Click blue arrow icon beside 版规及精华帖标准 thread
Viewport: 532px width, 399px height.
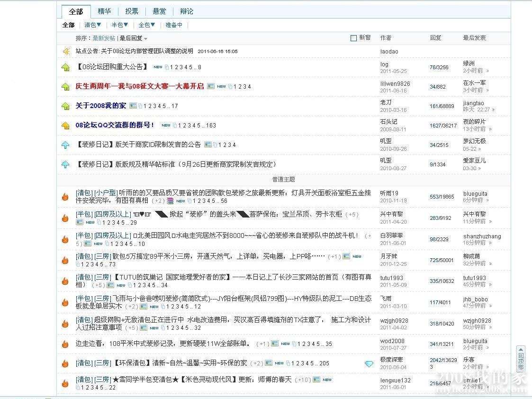[66, 164]
